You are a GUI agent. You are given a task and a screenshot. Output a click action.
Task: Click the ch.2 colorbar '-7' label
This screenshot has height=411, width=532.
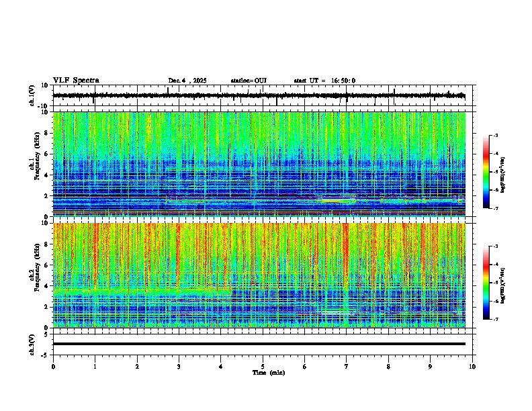pyautogui.click(x=495, y=319)
